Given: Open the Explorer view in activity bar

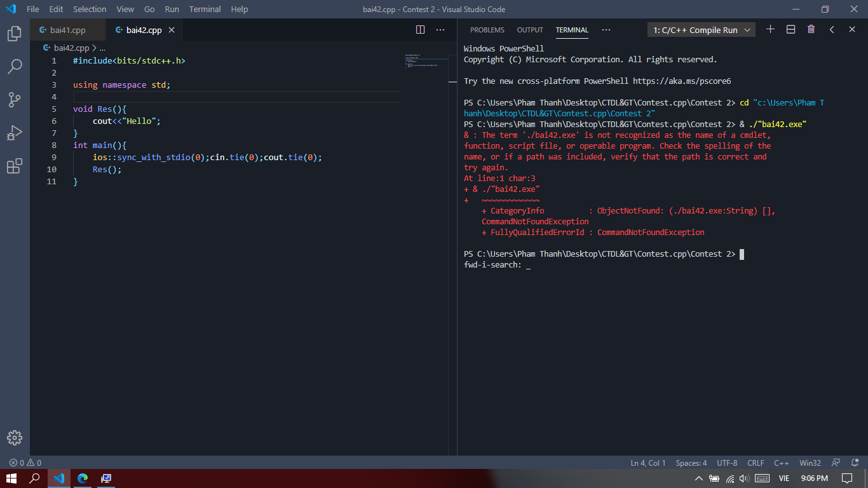Looking at the screenshot, I should point(15,34).
